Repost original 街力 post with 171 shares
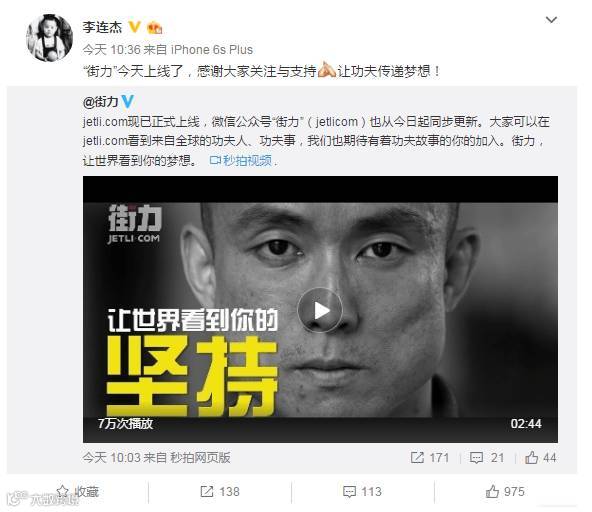Image resolution: width=592 pixels, height=512 pixels. 430,458
